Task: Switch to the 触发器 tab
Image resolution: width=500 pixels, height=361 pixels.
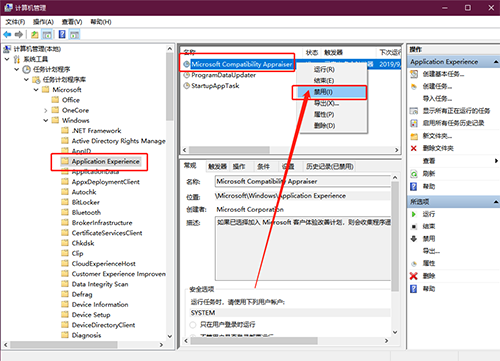Action: 217,166
